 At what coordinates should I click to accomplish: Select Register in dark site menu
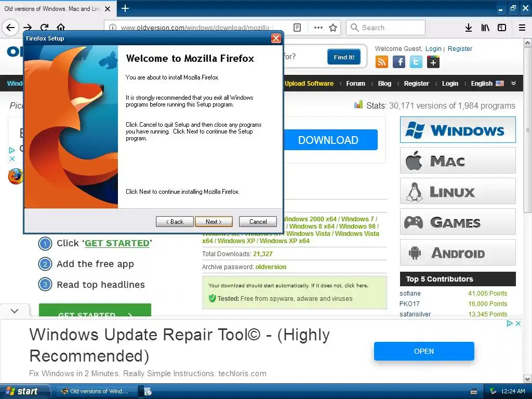pyautogui.click(x=416, y=84)
